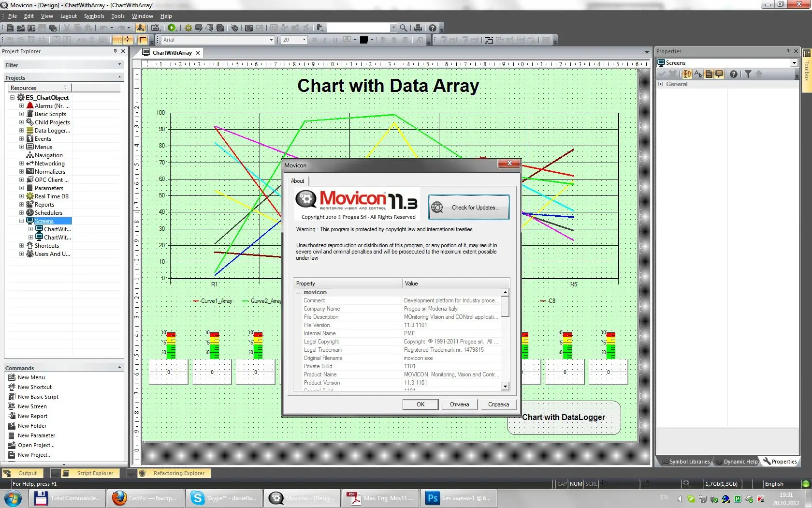Viewport: 812px width, 508px height.
Task: Click the magnifier Search toolbar icon
Action: (404, 28)
